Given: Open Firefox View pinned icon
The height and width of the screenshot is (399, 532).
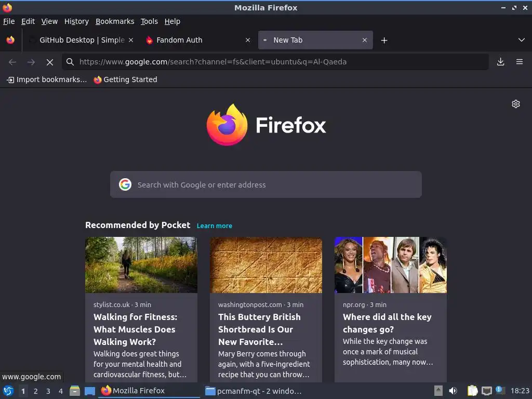Looking at the screenshot, I should [10, 40].
